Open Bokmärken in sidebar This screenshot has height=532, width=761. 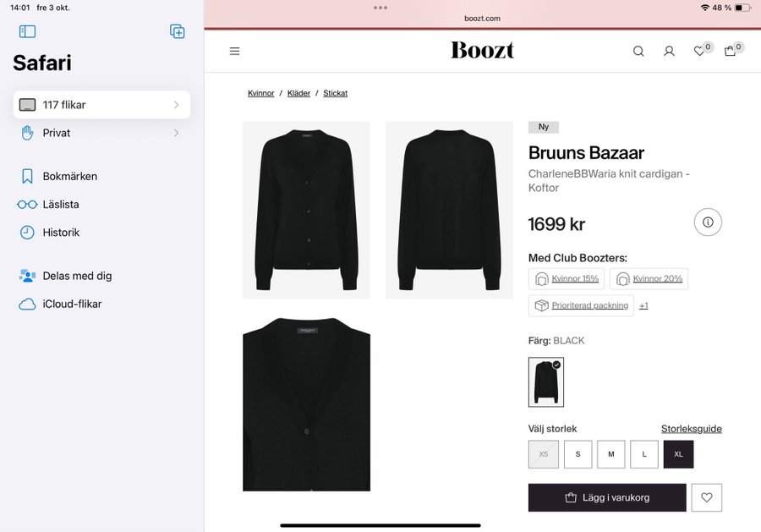[70, 176]
